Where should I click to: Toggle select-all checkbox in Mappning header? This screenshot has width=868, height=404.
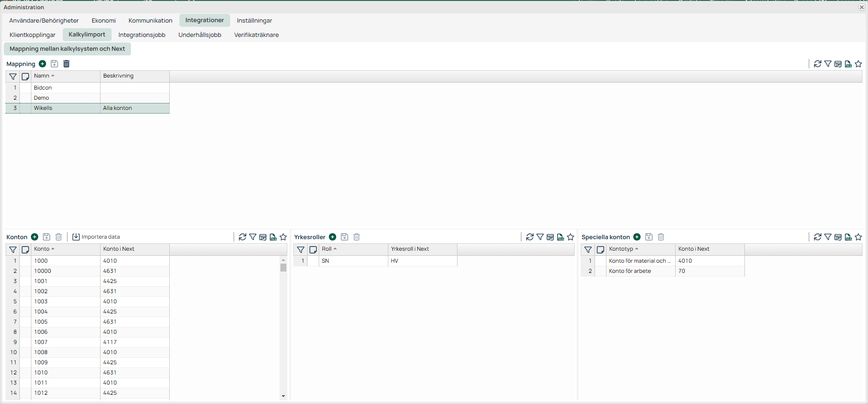[25, 76]
